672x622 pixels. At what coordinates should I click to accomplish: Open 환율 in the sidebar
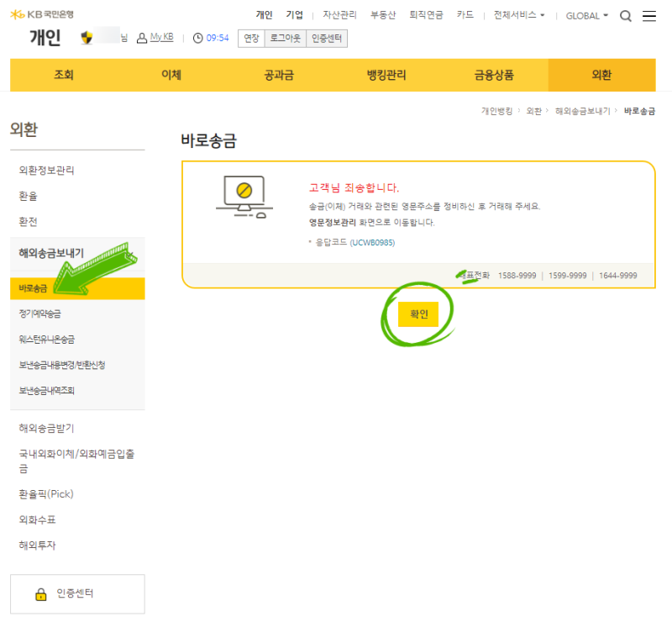coord(28,197)
